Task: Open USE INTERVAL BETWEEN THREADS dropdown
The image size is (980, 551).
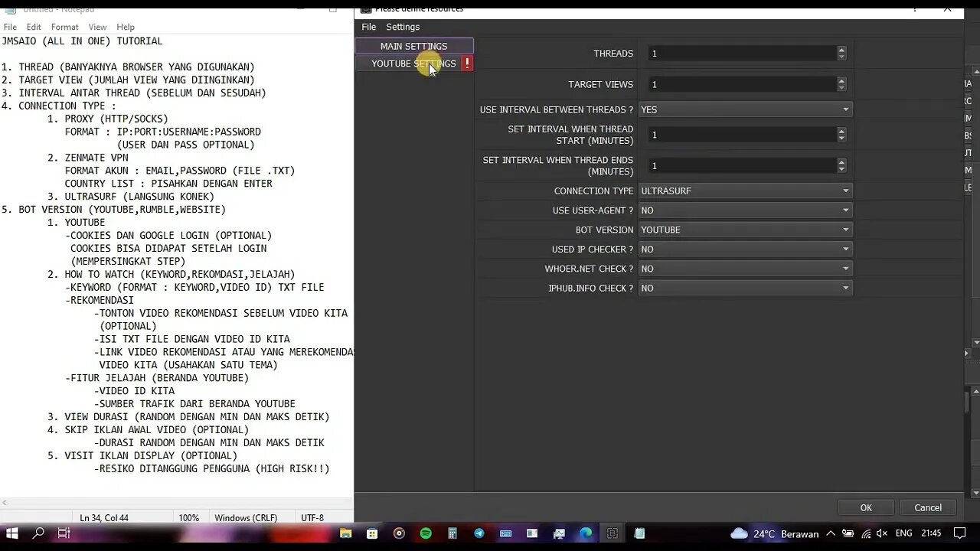Action: click(745, 109)
